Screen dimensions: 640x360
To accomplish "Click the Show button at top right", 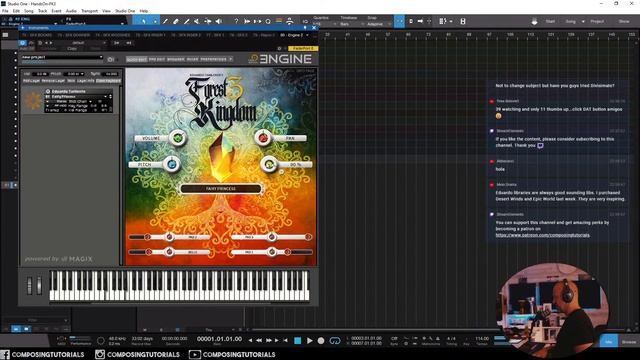I will (x=624, y=21).
